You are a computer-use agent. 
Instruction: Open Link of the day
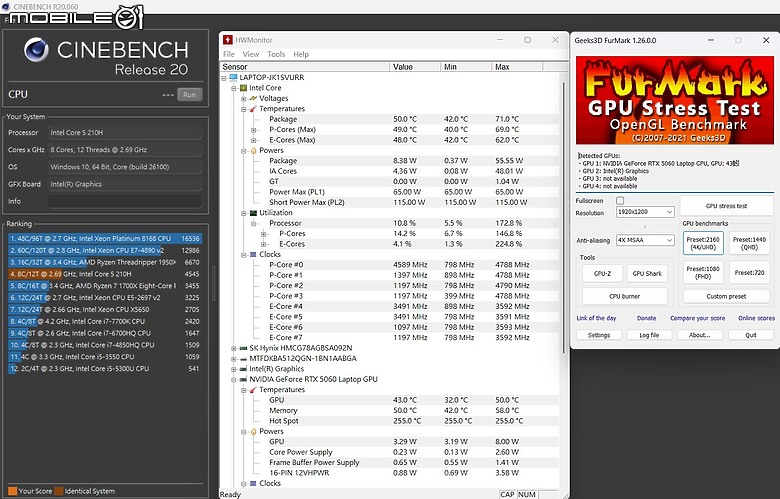pos(596,318)
